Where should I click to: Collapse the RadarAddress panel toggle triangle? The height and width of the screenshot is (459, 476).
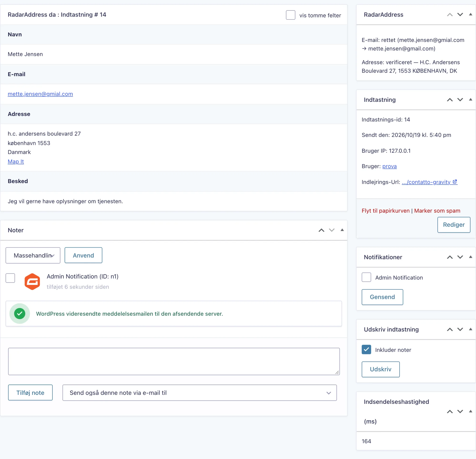pyautogui.click(x=471, y=14)
